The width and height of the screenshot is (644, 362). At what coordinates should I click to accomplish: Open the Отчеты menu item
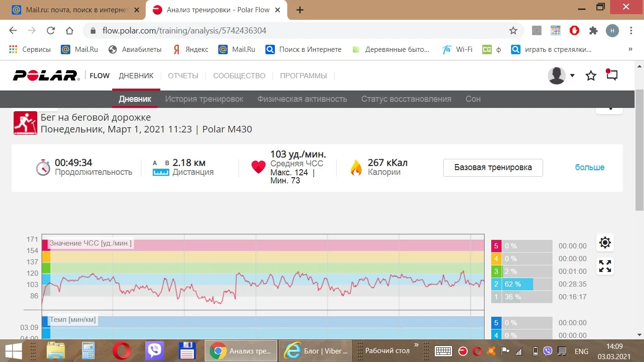coord(183,75)
